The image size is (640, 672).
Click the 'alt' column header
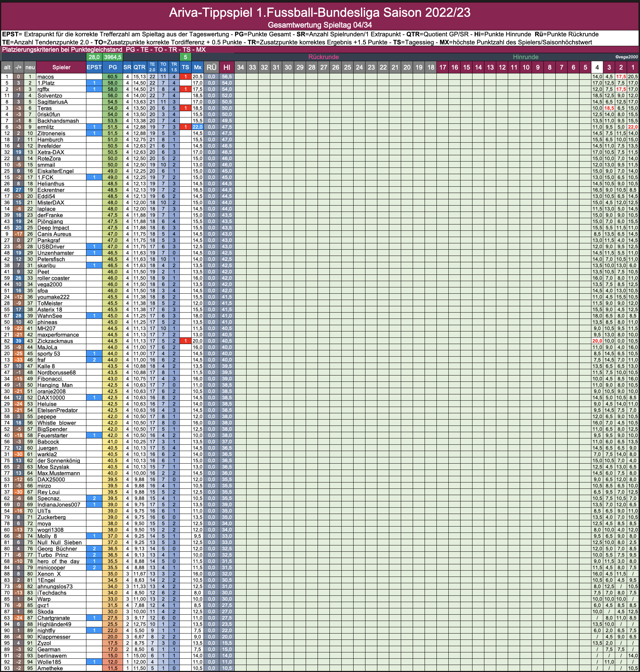pos(7,67)
